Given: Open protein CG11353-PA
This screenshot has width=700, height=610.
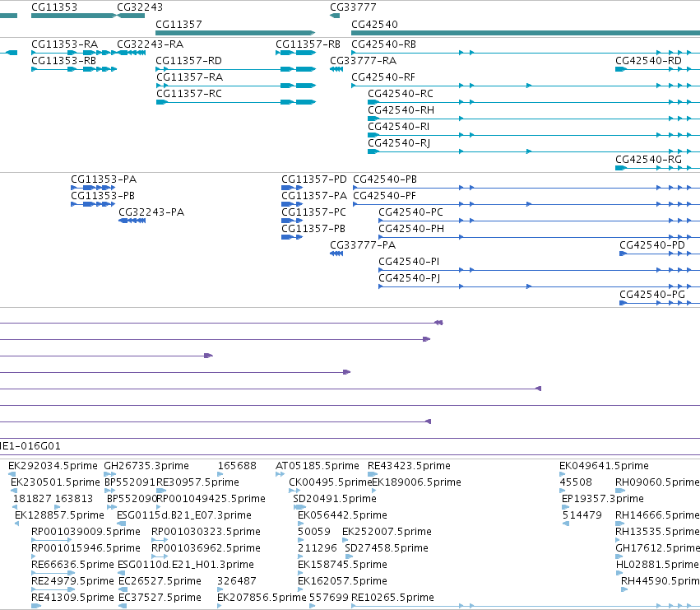Looking at the screenshot, I should (104, 179).
